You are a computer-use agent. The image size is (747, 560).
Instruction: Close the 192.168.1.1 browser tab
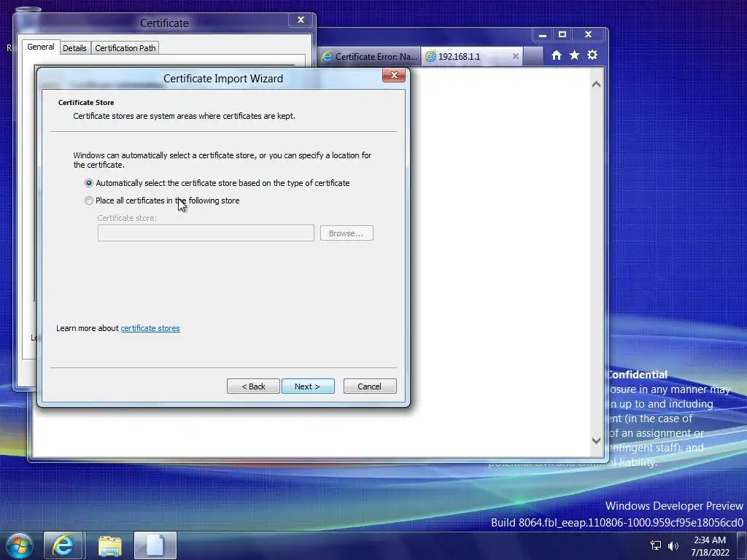[516, 56]
